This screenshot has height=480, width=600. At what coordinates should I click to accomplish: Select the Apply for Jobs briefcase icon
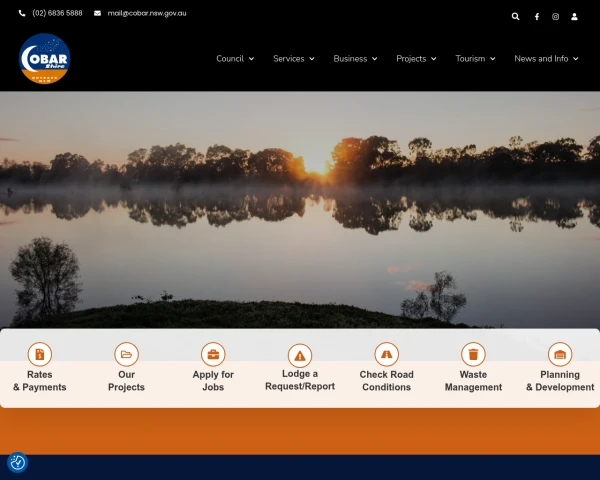(213, 354)
